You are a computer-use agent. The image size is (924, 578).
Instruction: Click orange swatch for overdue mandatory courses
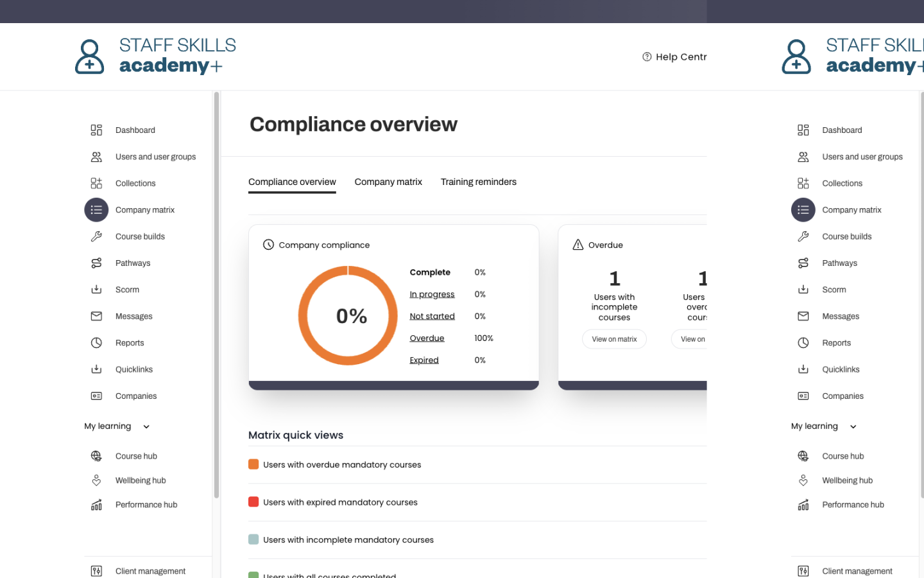pos(253,464)
